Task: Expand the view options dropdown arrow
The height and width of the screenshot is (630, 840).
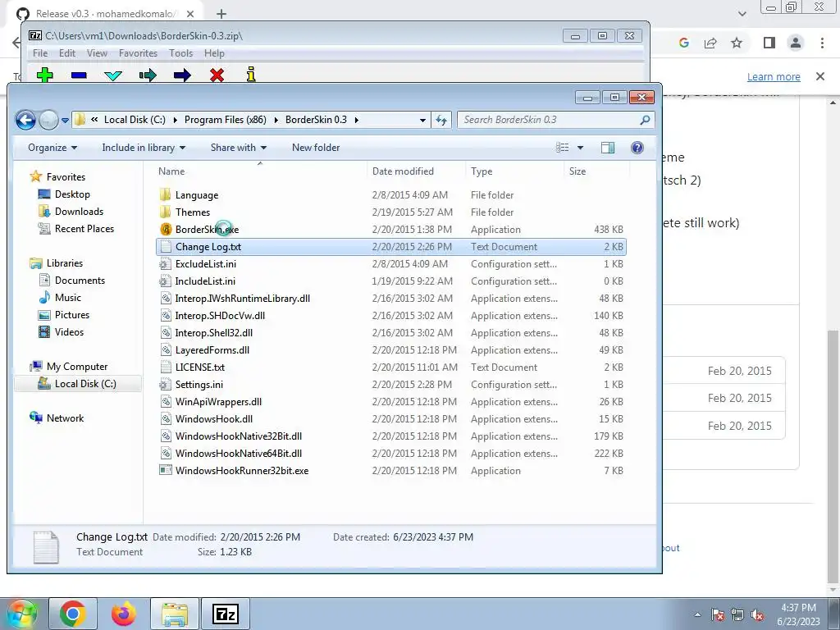Action: 580,148
